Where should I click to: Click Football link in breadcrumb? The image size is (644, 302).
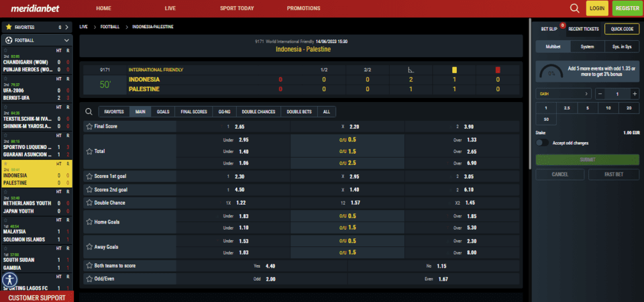(109, 27)
